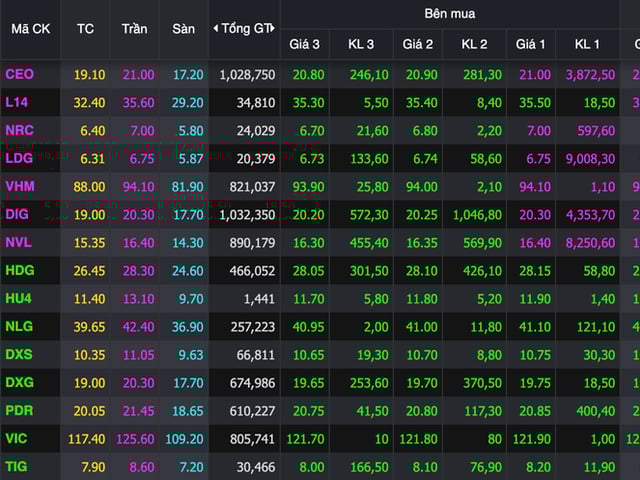The height and width of the screenshot is (480, 640).
Task: Click the TC column header
Action: click(x=85, y=29)
